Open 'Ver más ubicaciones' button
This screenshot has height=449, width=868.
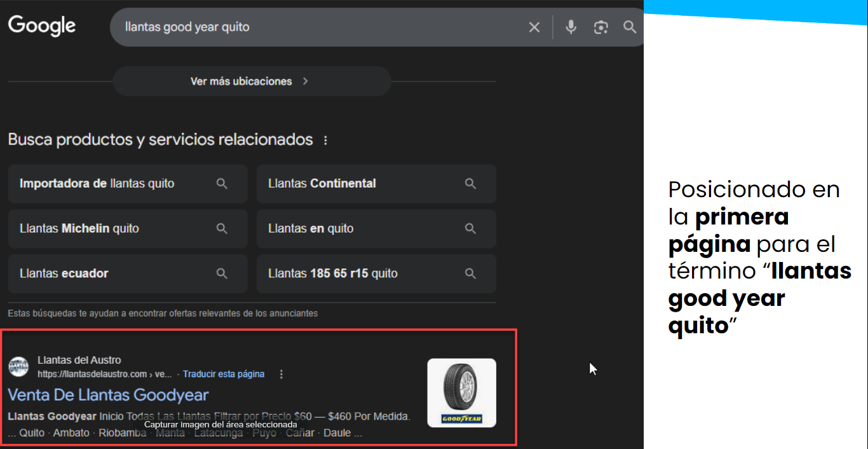pos(252,81)
